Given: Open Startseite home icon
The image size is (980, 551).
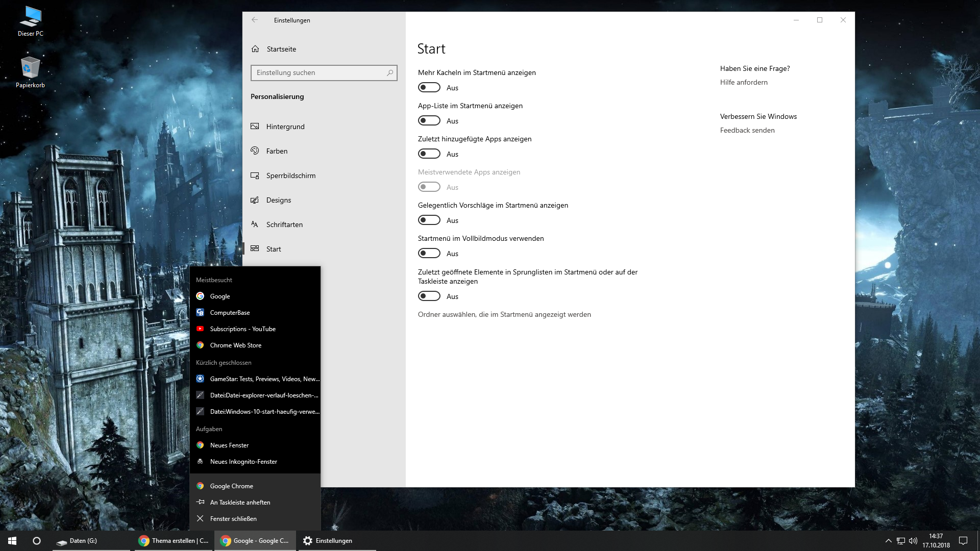Looking at the screenshot, I should point(255,49).
